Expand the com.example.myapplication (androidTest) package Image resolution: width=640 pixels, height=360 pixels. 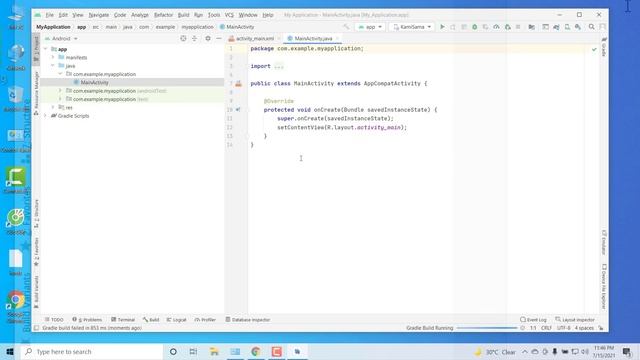[x=60, y=91]
